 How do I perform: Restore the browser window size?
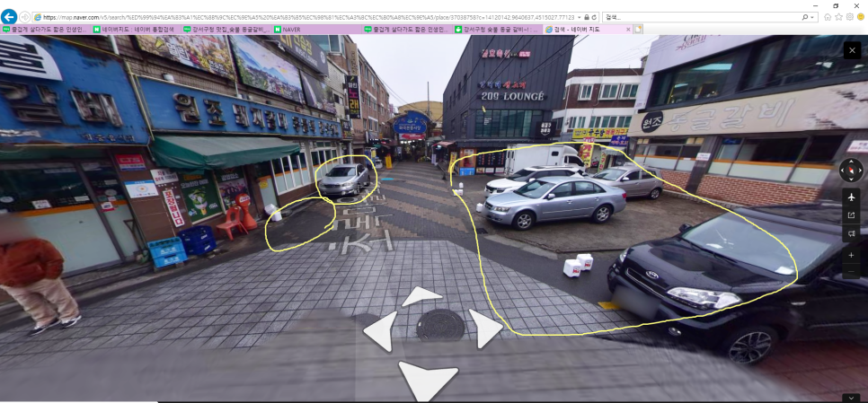[836, 5]
